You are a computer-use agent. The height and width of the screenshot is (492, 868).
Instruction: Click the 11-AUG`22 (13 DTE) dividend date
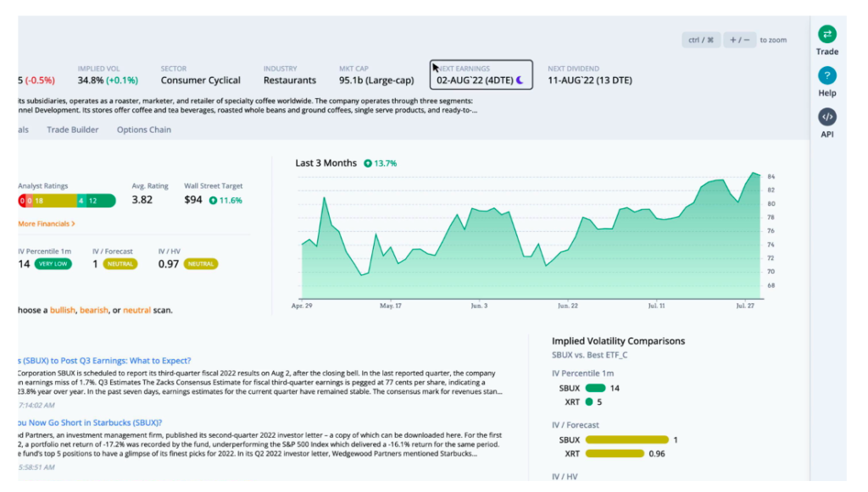click(590, 80)
